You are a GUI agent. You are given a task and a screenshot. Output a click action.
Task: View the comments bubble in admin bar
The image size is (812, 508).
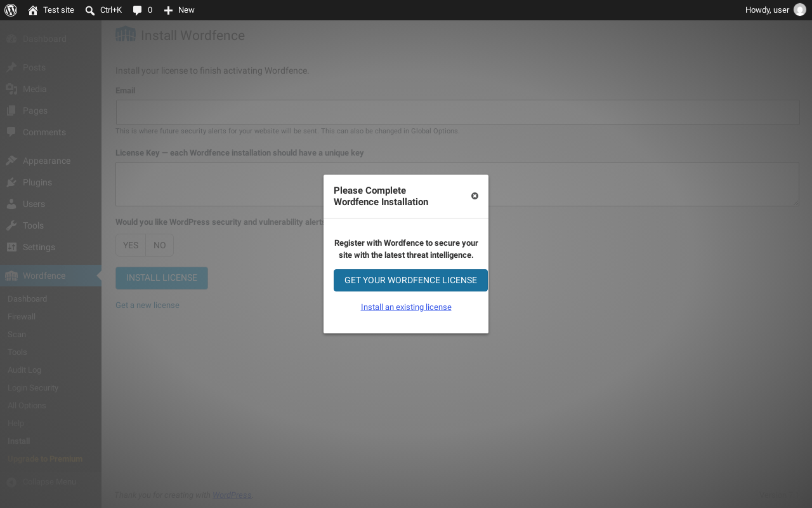click(143, 10)
